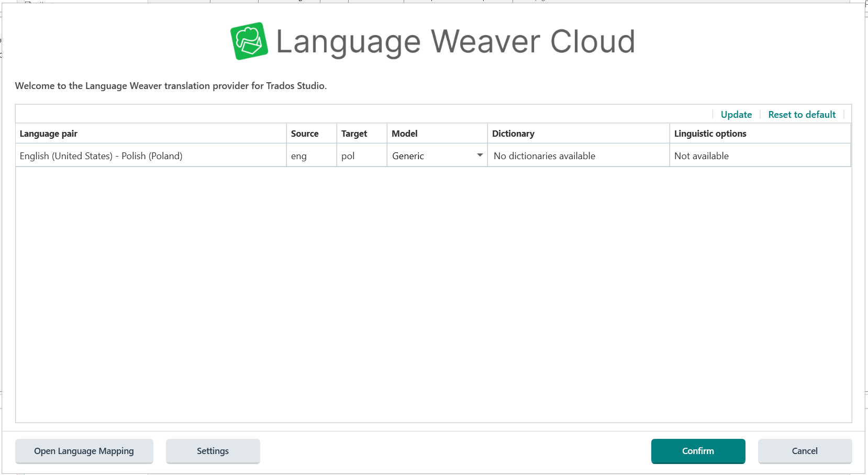Click the Language Weaver green logo icon
Image resolution: width=868 pixels, height=475 pixels.
pos(249,41)
